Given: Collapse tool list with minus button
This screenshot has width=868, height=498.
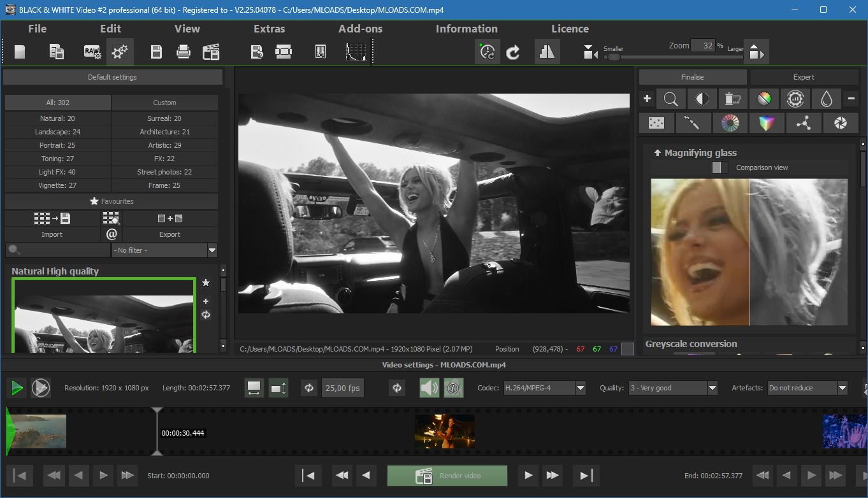Looking at the screenshot, I should click(851, 99).
